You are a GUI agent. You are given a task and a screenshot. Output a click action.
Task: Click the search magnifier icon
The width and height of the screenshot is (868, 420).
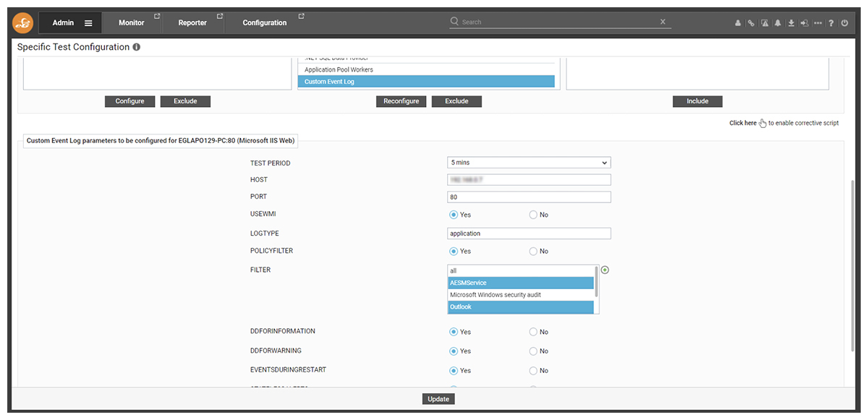(454, 22)
